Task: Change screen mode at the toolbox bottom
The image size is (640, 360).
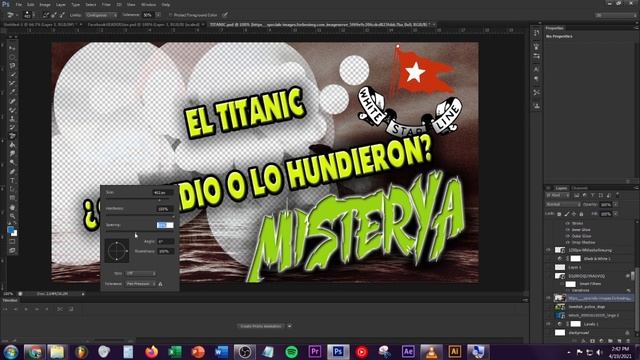Action: coord(12,250)
